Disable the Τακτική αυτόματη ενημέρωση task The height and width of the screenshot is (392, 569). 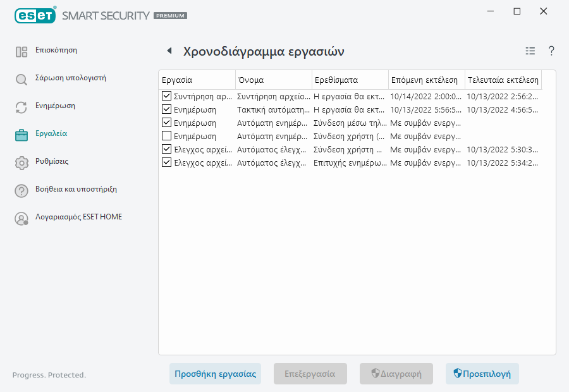(166, 109)
